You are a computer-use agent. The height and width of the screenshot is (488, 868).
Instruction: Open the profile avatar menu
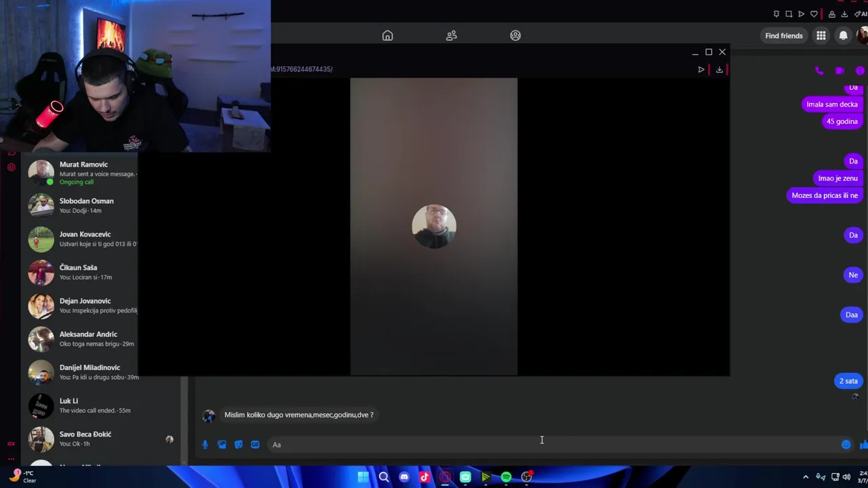coord(863,36)
